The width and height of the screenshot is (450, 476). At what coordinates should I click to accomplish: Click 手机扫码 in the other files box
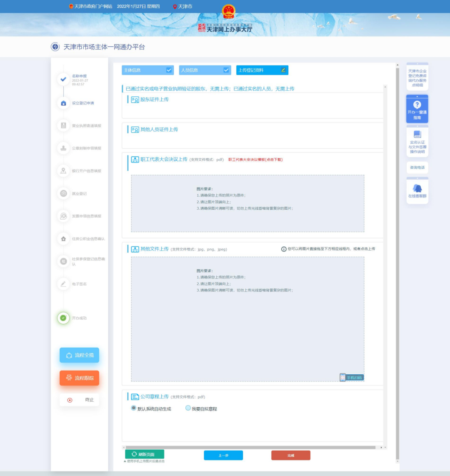point(351,378)
